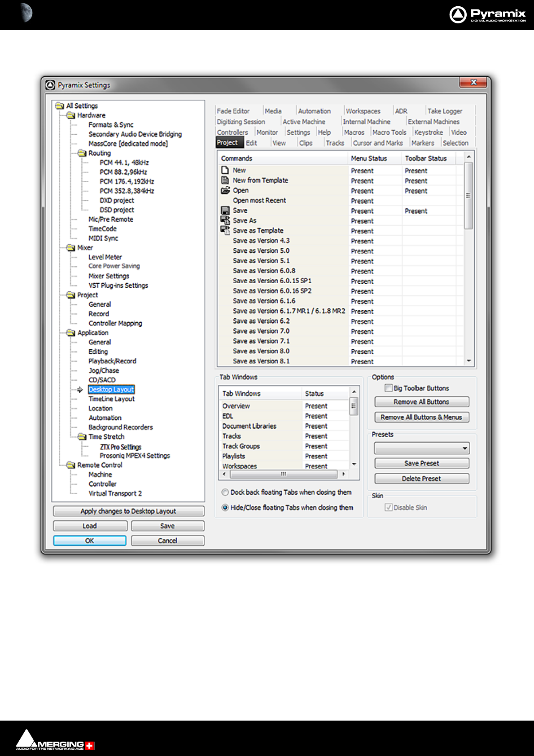Click the Toolbar Status column header
The image size is (534, 756).
click(x=429, y=158)
